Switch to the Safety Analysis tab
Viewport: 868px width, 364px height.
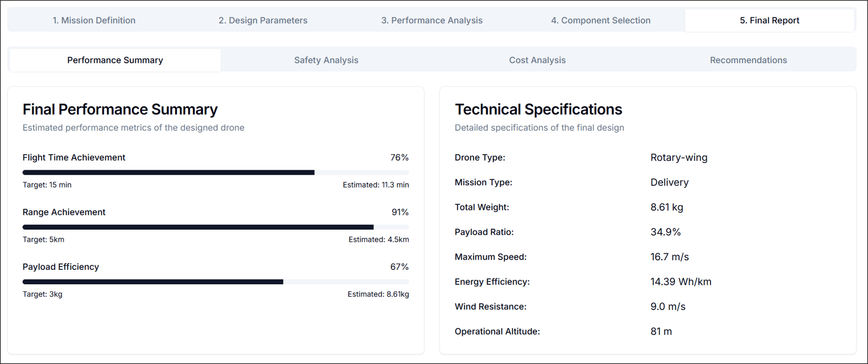[326, 59]
